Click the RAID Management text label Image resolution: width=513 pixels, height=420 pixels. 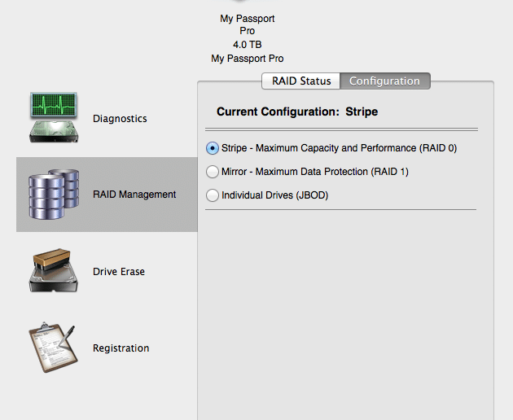(x=134, y=195)
